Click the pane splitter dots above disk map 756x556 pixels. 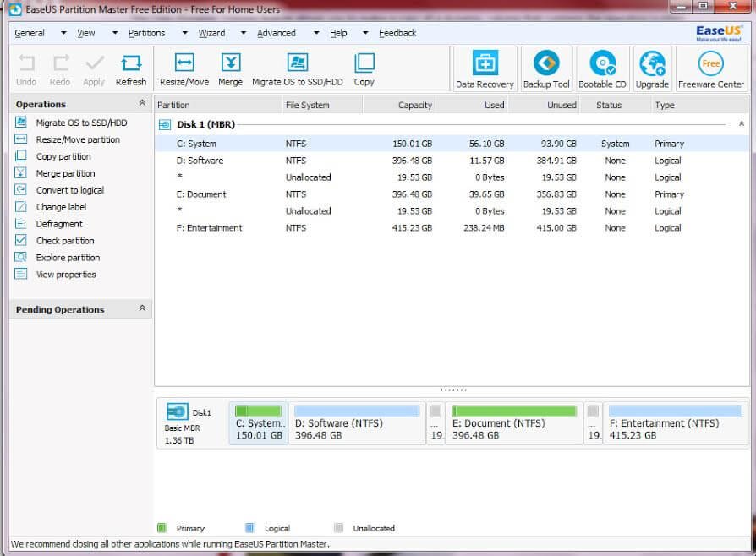(x=453, y=390)
